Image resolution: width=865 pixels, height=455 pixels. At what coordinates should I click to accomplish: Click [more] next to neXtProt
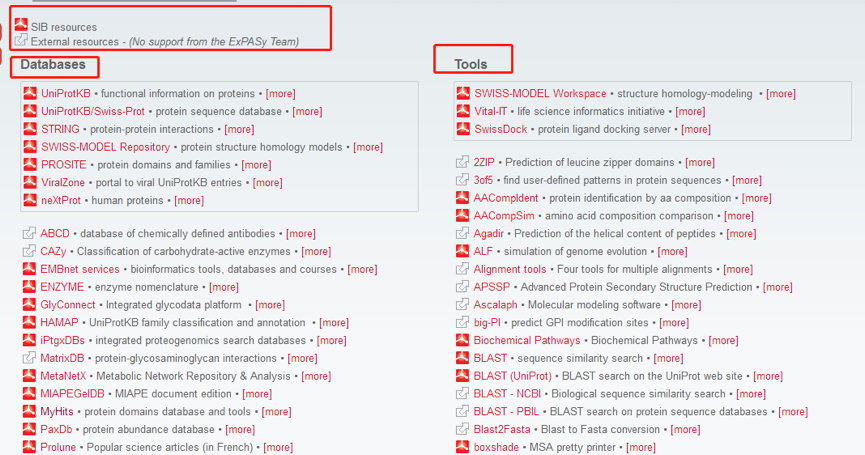(x=189, y=201)
